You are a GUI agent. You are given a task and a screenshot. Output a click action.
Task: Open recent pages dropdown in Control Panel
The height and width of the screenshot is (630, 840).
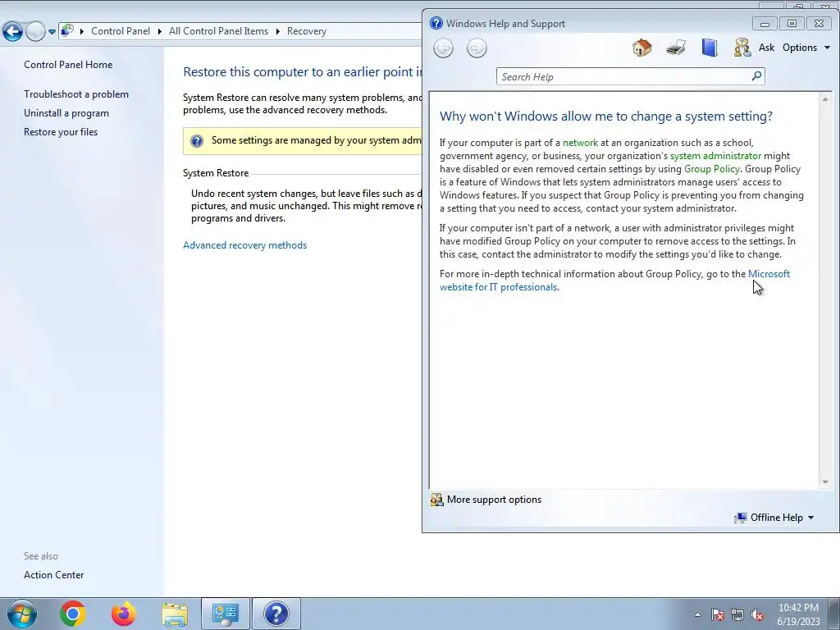[52, 32]
